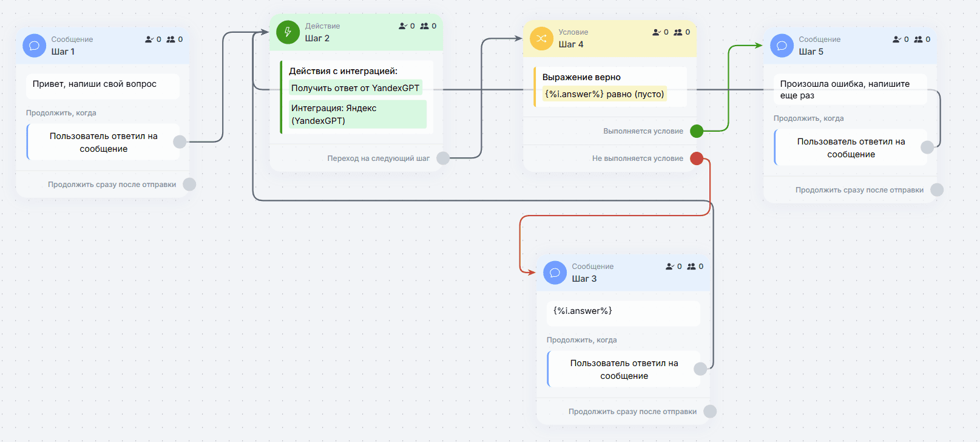Click the 'Интеграция: Яндекс (YandexGPT)' block
The image size is (980, 442).
(357, 114)
